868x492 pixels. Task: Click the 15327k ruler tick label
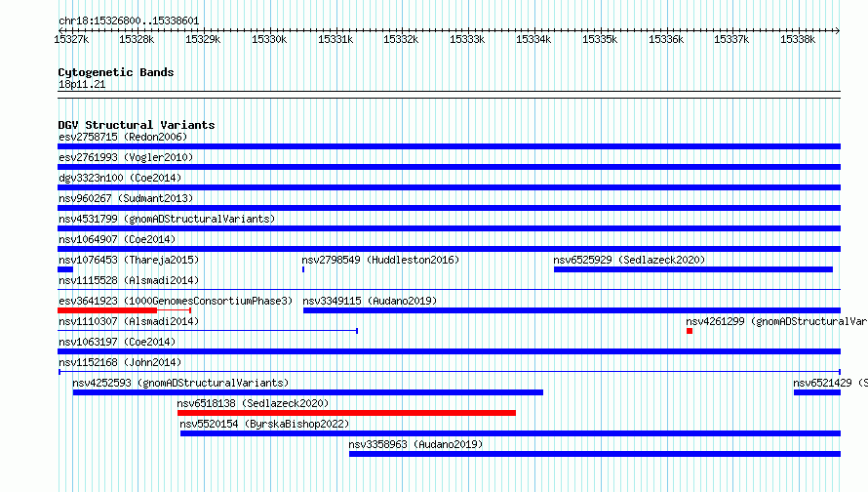coord(71,39)
